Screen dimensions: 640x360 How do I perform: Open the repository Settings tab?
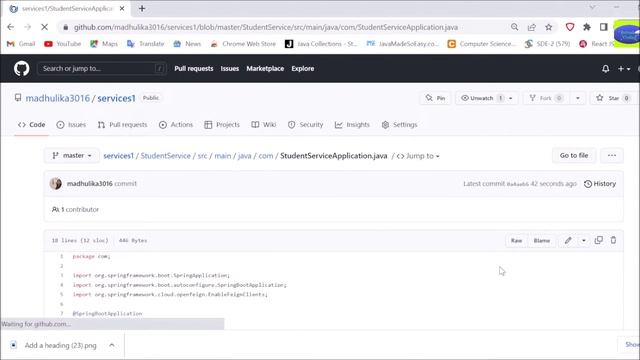tap(400, 124)
